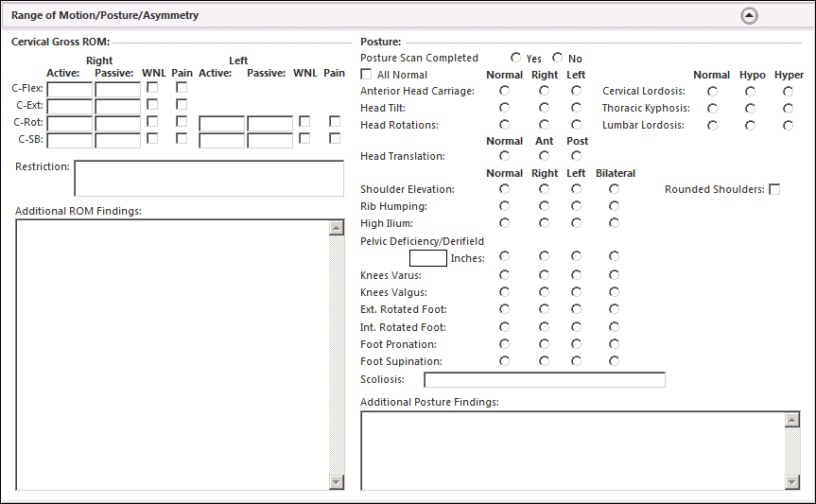Select Normal for Thoracic Kyphosis
The height and width of the screenshot is (504, 816).
tap(712, 109)
